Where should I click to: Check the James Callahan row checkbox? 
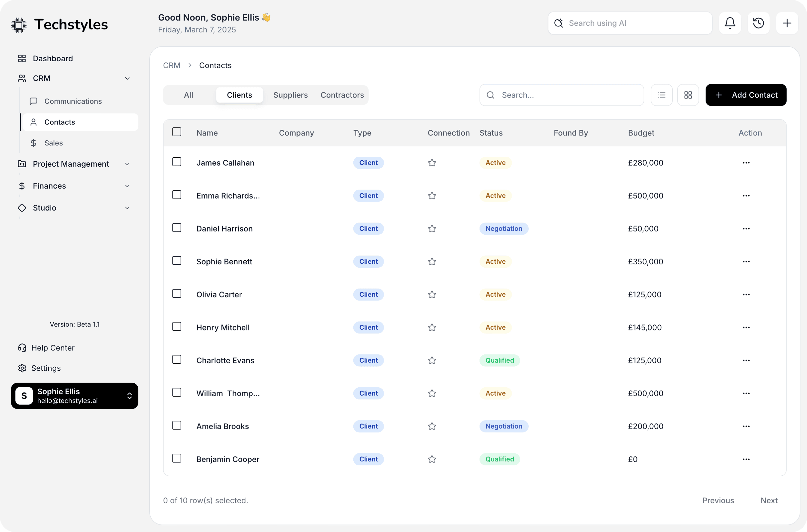[177, 162]
